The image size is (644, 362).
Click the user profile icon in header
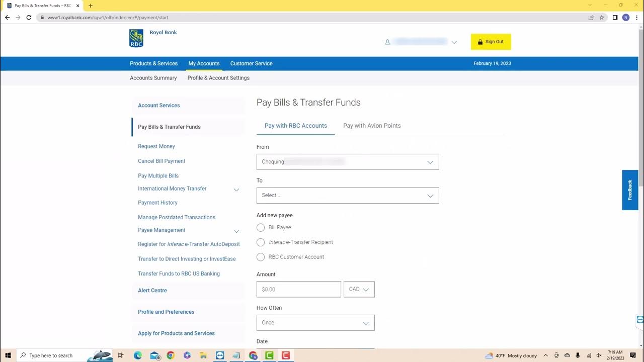click(x=387, y=42)
